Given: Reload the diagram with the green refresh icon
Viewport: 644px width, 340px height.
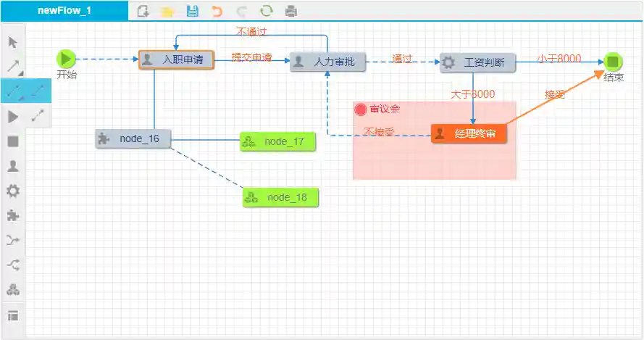Looking at the screenshot, I should tap(266, 11).
